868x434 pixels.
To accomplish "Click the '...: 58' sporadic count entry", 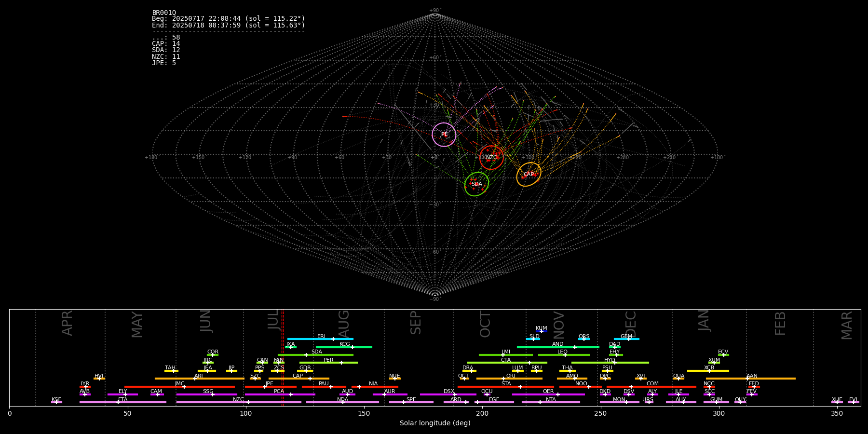I will click(x=166, y=37).
